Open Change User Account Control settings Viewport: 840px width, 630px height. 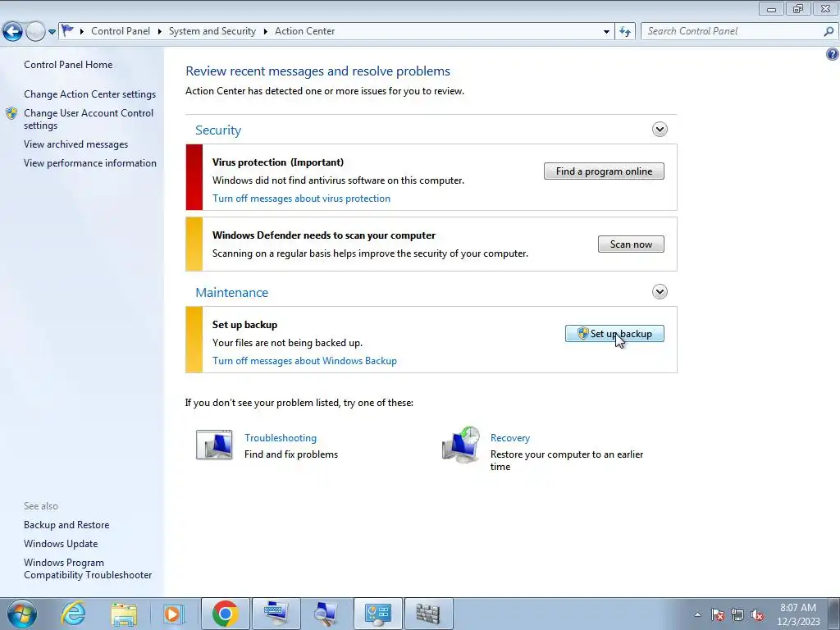[x=89, y=119]
